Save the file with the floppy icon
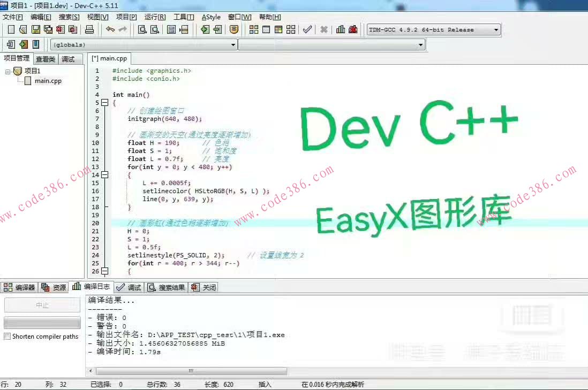 pos(36,29)
